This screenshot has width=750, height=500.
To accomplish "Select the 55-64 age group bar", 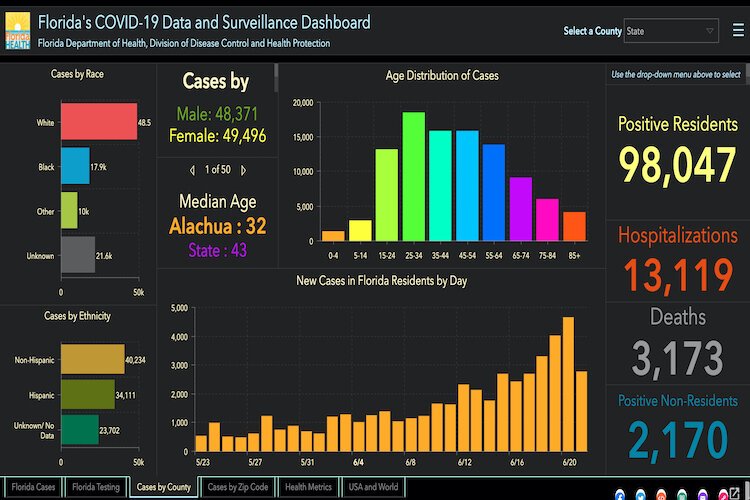I will point(494,192).
